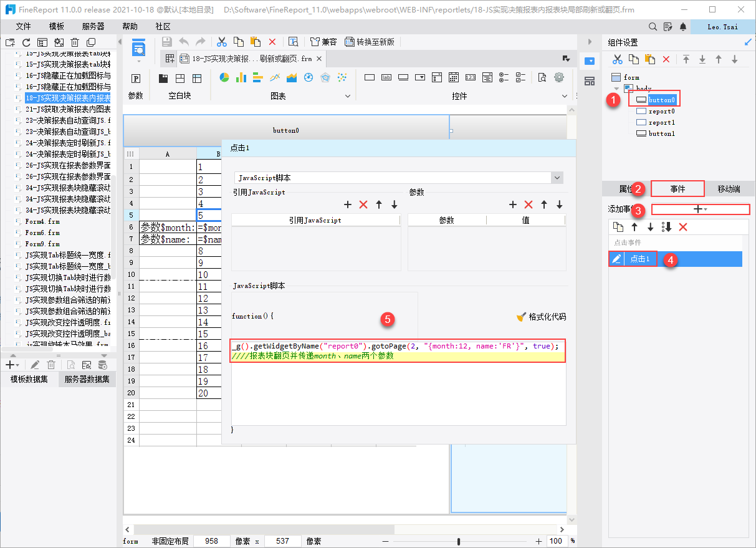Open the JavaScript脚本 type dropdown

[557, 178]
